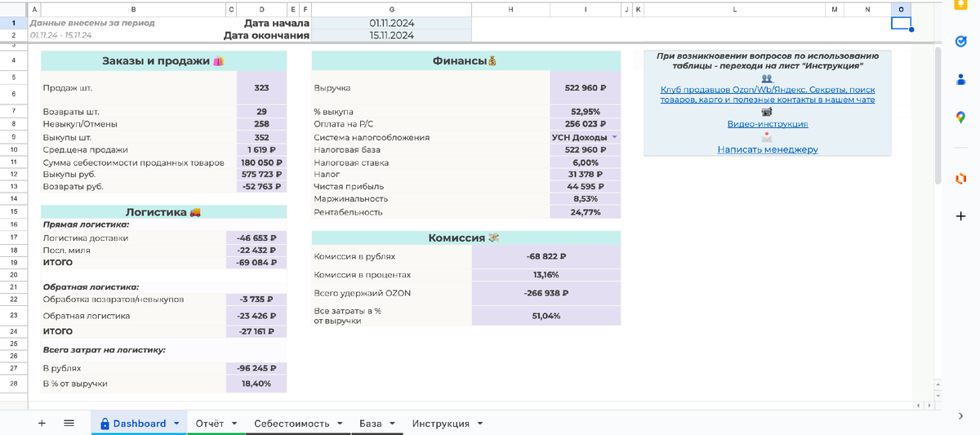The image size is (980, 435).
Task: Open the Отчёт tab dropdown arrow
Action: pyautogui.click(x=234, y=424)
